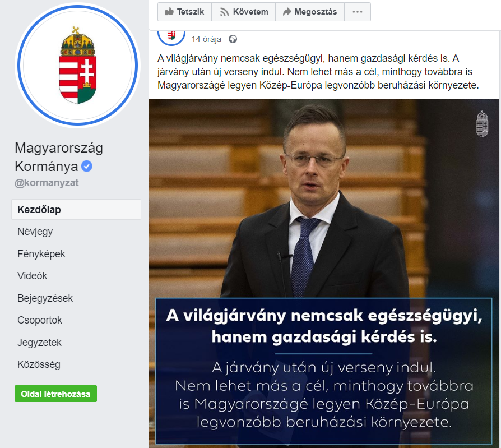The width and height of the screenshot is (501, 448).
Task: Select the Kezdőlap sidebar tab
Action: (76, 210)
